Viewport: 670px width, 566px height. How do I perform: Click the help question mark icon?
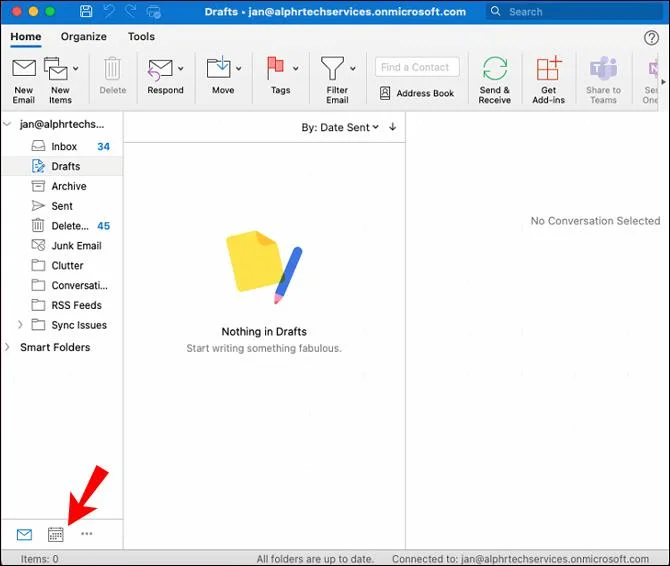point(651,37)
